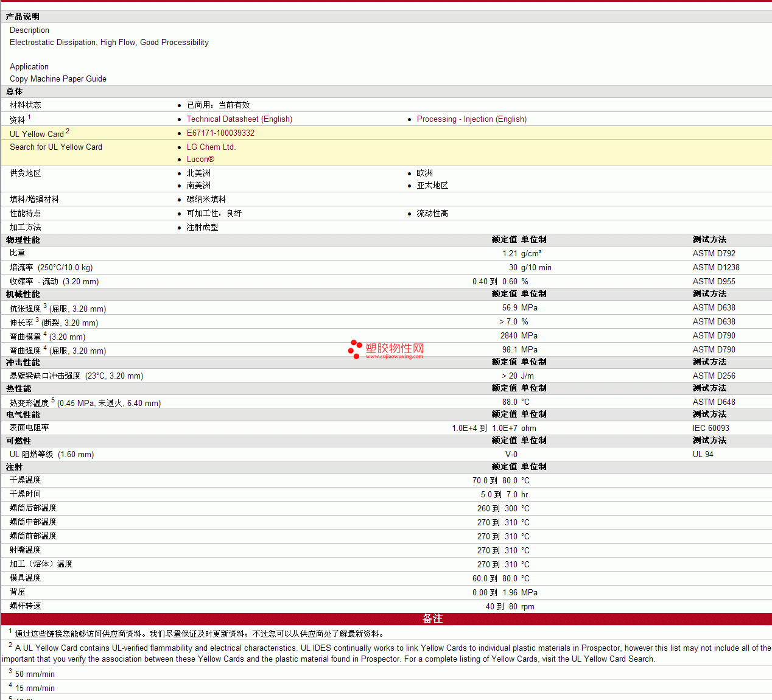Click the 北美洲 region entry

pyautogui.click(x=198, y=173)
